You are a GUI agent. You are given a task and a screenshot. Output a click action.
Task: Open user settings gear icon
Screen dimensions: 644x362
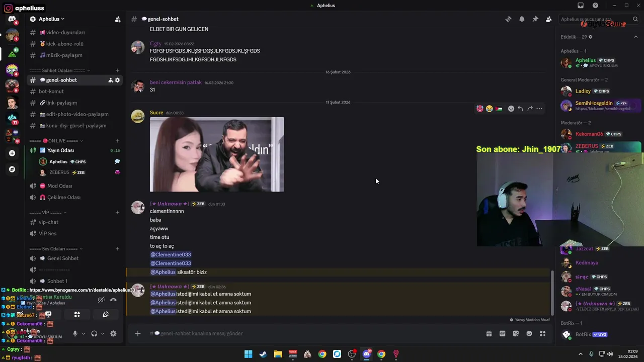113,333
